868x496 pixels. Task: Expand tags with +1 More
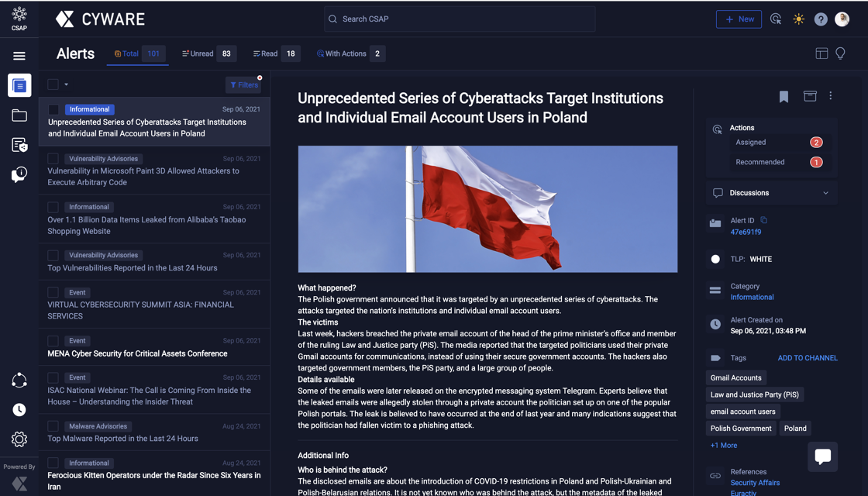pyautogui.click(x=723, y=446)
